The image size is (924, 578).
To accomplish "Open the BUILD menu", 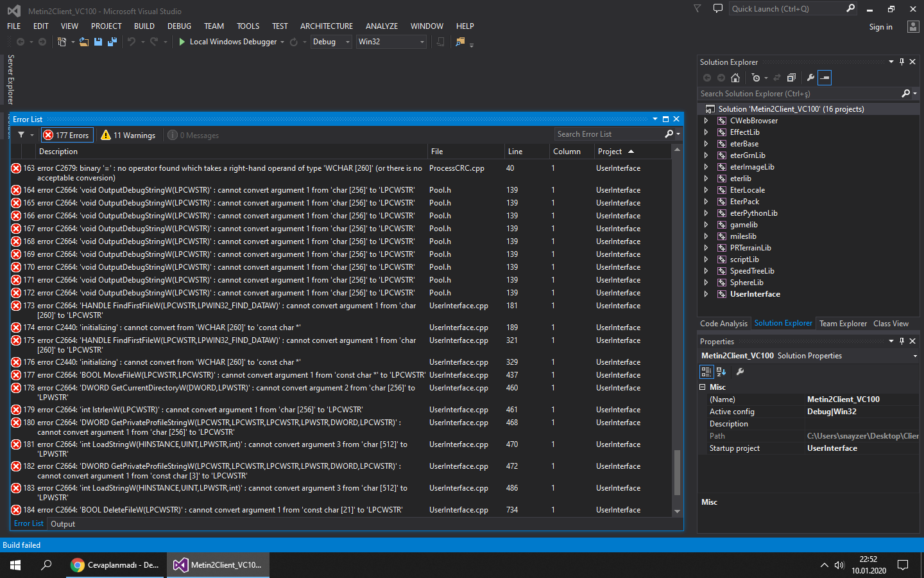I will (144, 26).
